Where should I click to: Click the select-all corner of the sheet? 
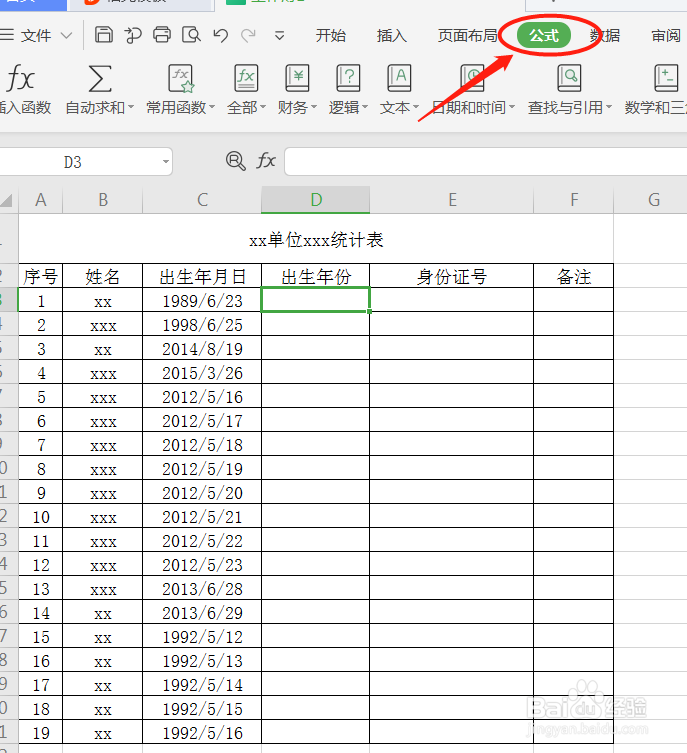point(8,200)
